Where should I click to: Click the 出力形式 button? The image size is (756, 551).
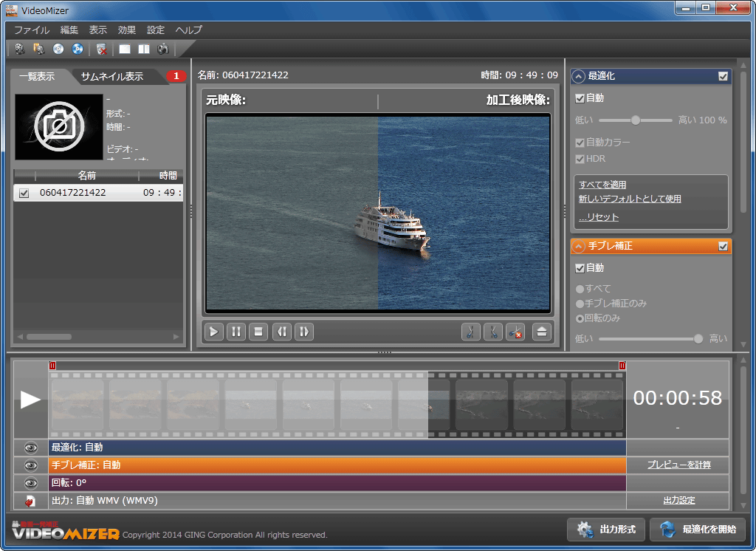click(605, 530)
